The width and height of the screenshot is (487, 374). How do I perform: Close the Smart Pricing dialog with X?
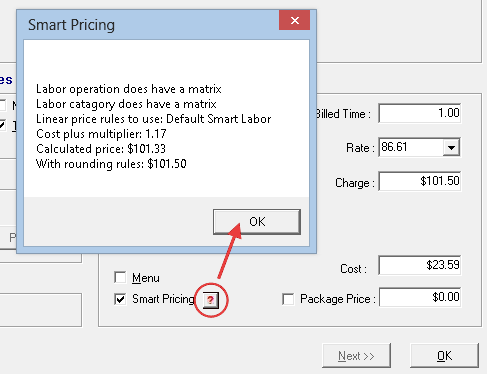pyautogui.click(x=294, y=20)
